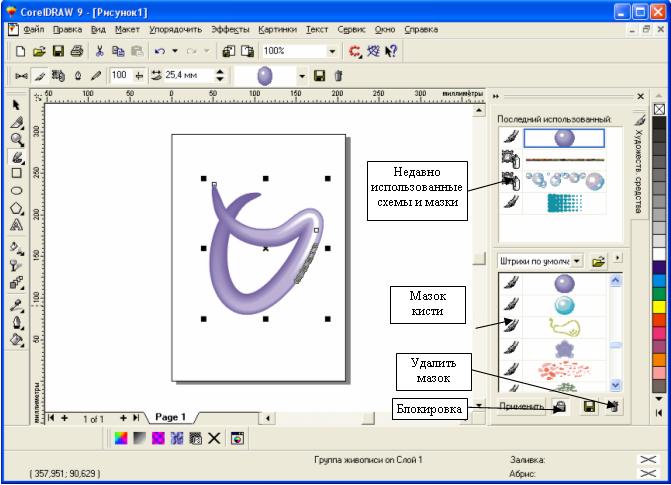Toggle the Brush mode on property bar
Viewport: 671px width, 485px height.
coord(39,75)
